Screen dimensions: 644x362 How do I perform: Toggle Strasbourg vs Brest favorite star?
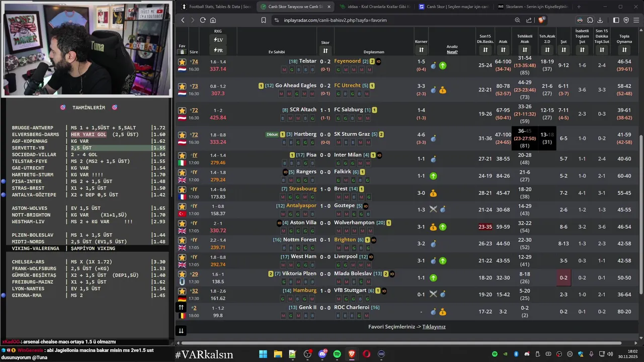(x=182, y=190)
